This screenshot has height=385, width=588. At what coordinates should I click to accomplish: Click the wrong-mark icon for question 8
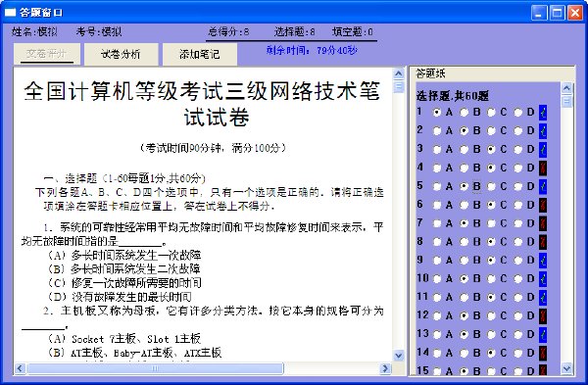coord(543,242)
